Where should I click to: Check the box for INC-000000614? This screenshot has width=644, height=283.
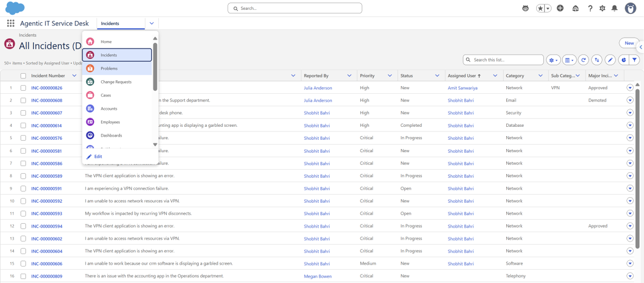click(x=23, y=126)
